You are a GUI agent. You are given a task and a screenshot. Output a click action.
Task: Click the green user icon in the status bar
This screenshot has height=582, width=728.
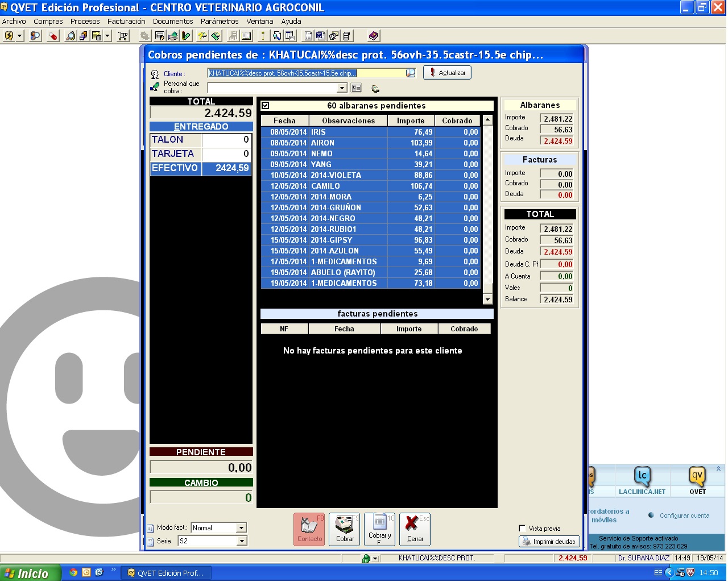[x=366, y=559]
